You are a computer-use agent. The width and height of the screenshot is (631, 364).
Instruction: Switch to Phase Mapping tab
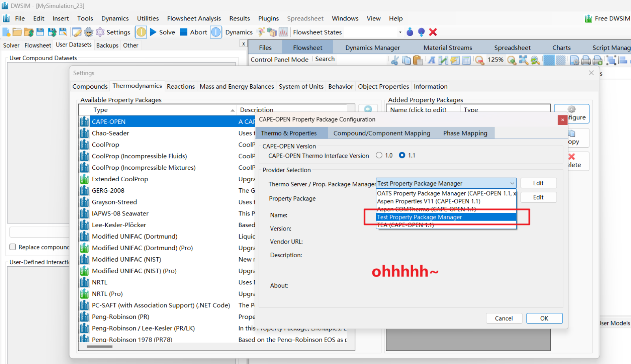(x=465, y=133)
